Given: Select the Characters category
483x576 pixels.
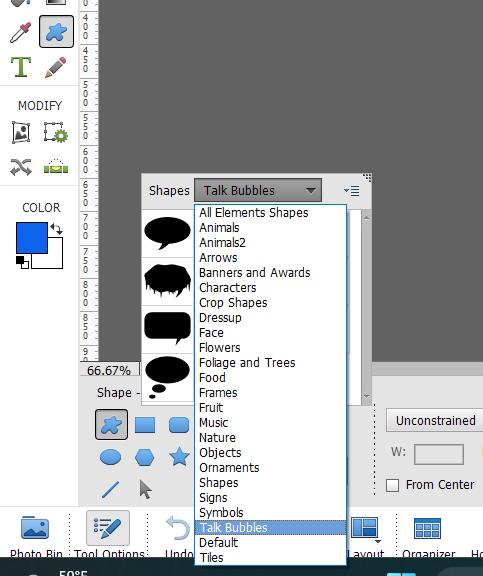Looking at the screenshot, I should point(270,288).
